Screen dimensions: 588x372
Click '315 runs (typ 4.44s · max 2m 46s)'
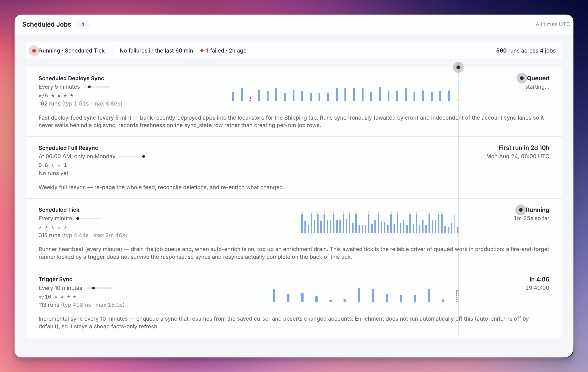click(x=83, y=235)
